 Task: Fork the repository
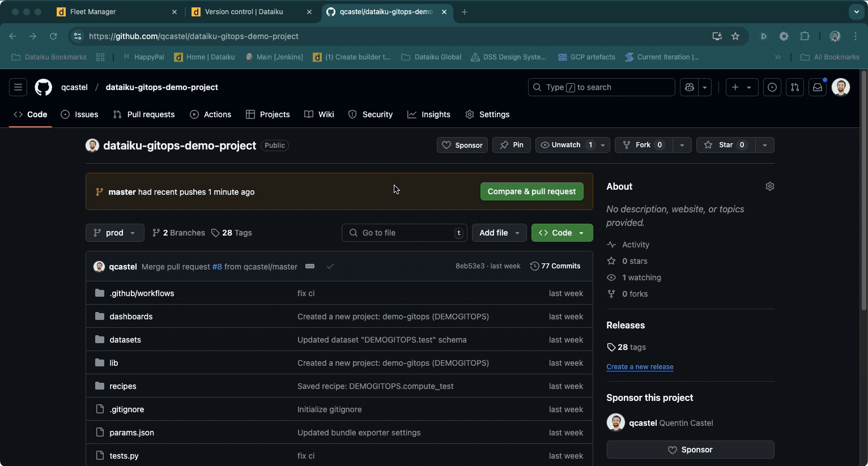click(x=644, y=145)
